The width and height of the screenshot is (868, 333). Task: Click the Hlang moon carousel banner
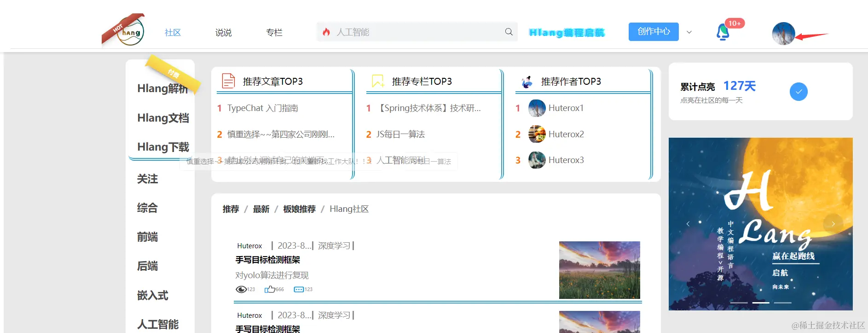click(760, 224)
